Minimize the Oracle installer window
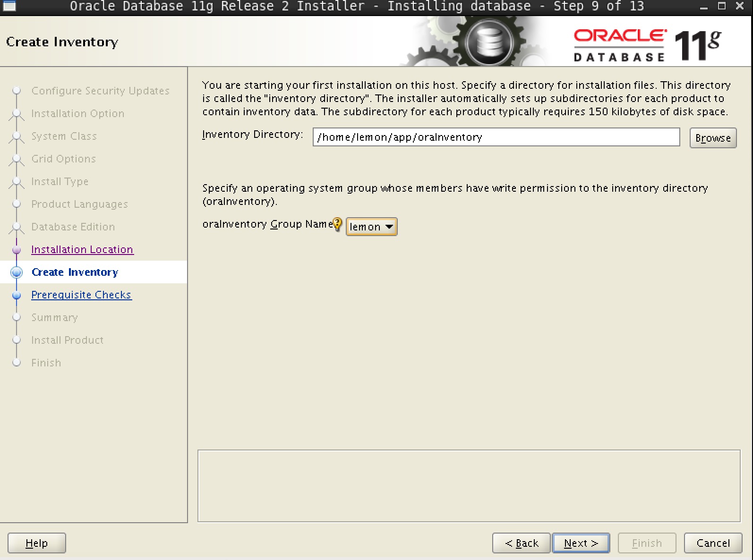Viewport: 753px width, 560px height. pos(704,7)
